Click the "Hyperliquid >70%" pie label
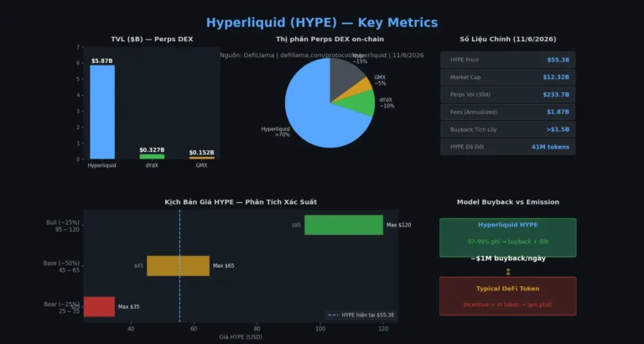Image resolution: width=644 pixels, height=344 pixels. [276, 132]
